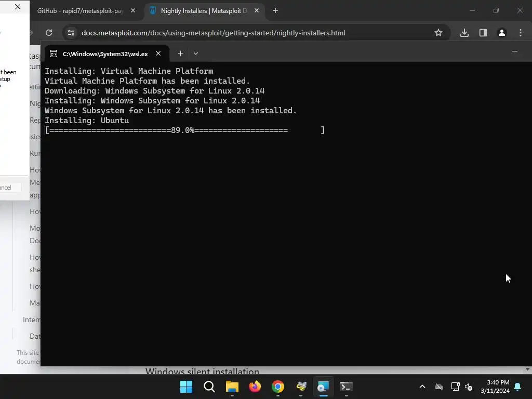Click 'Windows silent installation' heading on page
Viewport: 532px width, 399px height.
(202, 371)
